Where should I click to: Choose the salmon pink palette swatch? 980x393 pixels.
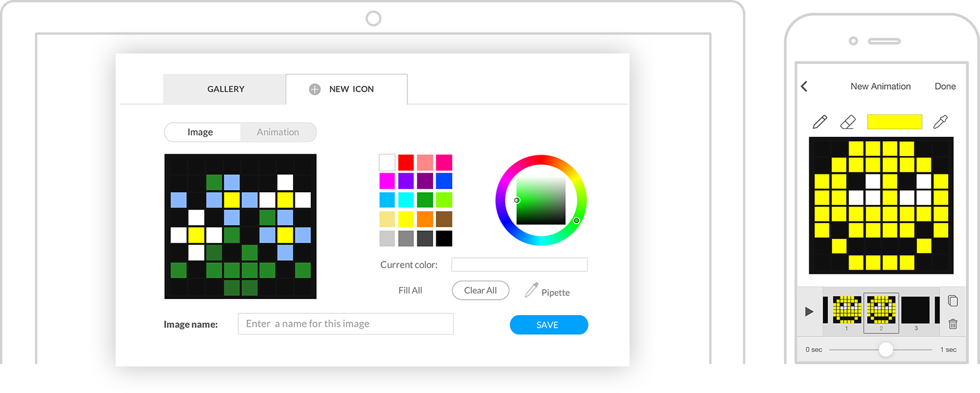click(x=425, y=163)
